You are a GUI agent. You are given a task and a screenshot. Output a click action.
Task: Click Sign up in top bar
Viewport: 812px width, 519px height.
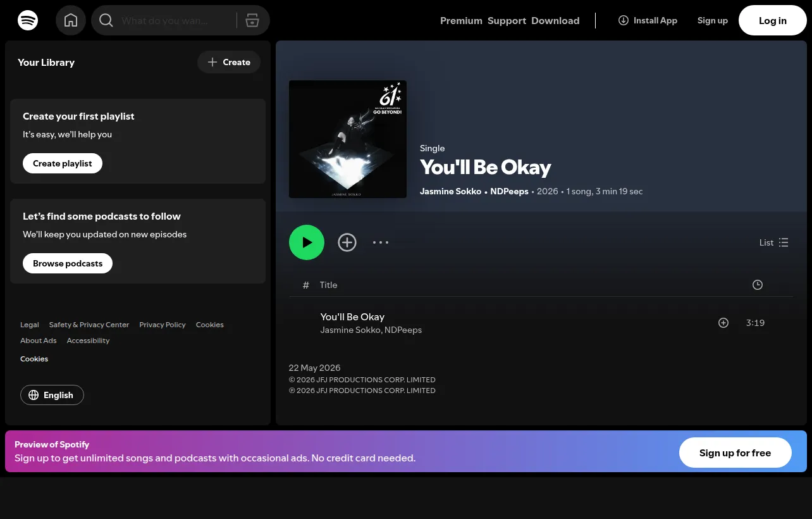point(713,20)
